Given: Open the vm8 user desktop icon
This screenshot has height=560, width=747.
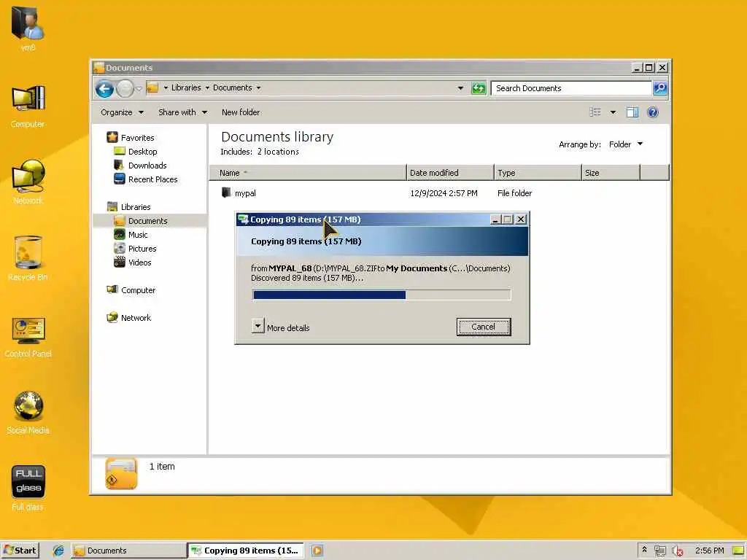Looking at the screenshot, I should coord(28,28).
